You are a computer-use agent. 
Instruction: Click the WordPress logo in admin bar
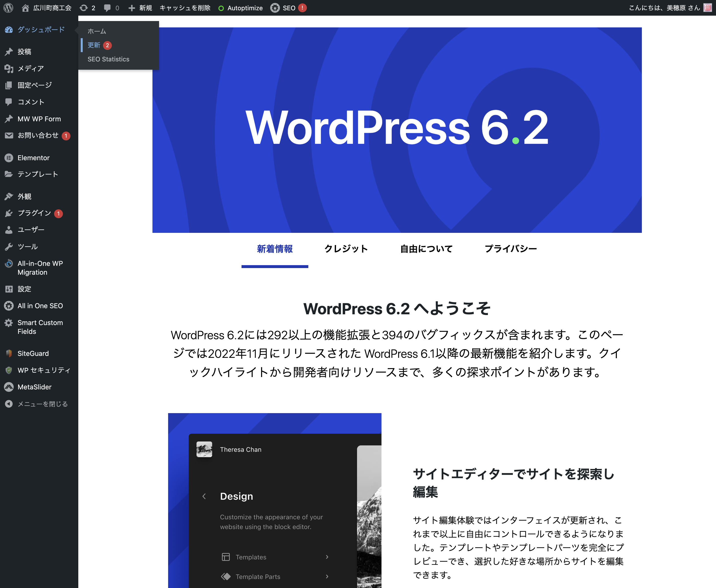[x=8, y=8]
